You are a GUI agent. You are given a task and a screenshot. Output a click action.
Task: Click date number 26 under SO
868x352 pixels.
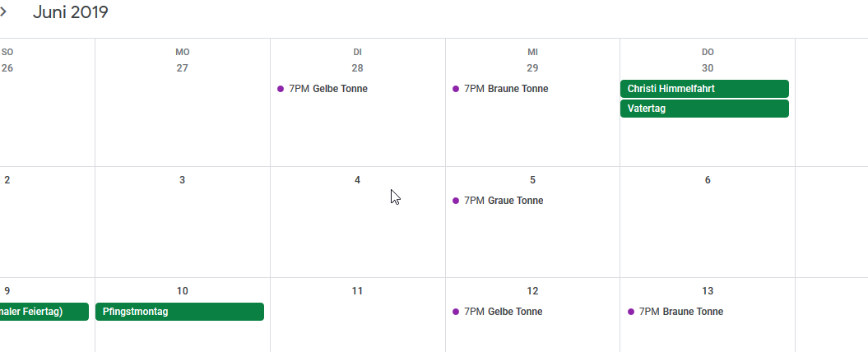coord(7,68)
